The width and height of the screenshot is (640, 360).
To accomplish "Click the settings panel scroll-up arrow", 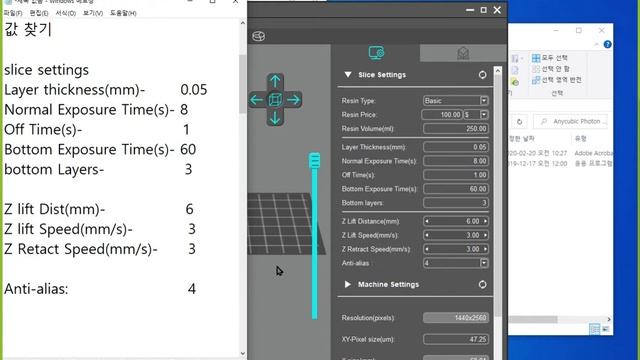I will pyautogui.click(x=498, y=71).
